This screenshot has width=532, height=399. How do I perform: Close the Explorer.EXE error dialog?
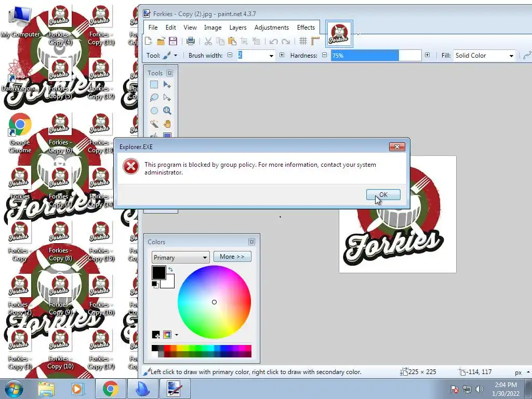[397, 147]
